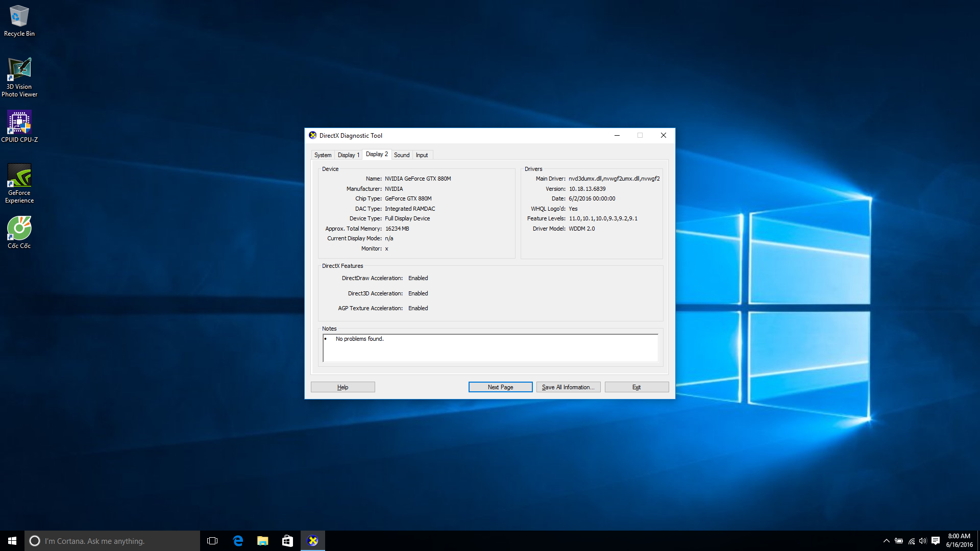The width and height of the screenshot is (980, 551).
Task: Open Microsoft Edge from the taskbar
Action: [x=238, y=541]
